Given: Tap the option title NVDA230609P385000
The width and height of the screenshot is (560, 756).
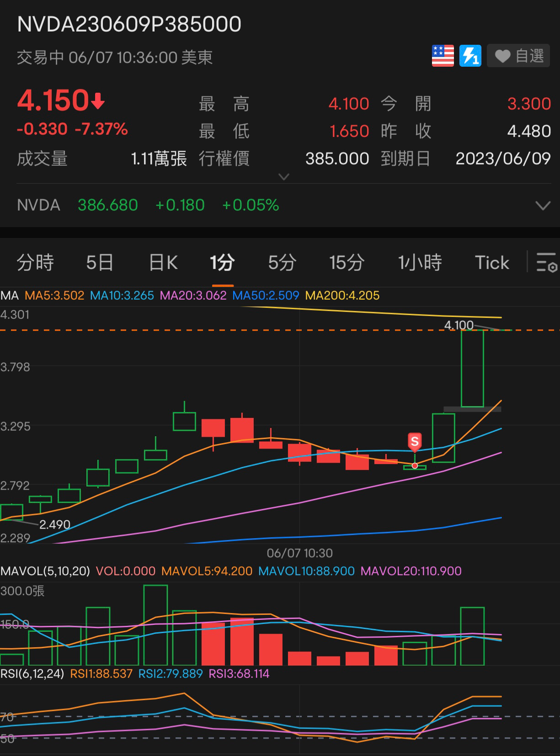Looking at the screenshot, I should point(129,25).
